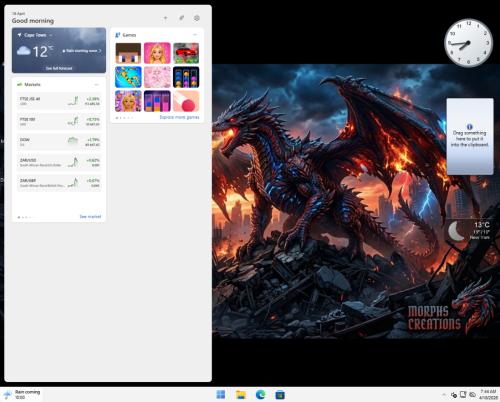
Task: Select the DOW market row
Action: [x=59, y=142]
